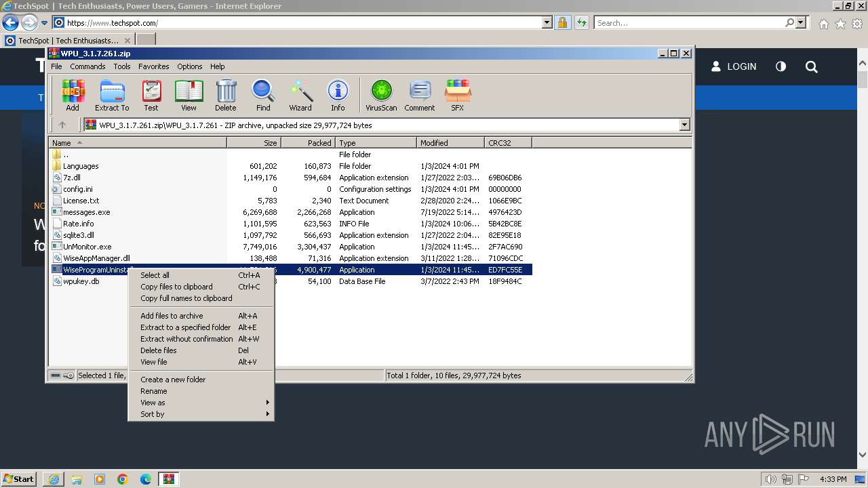
Task: Expand the View as submenu
Action: (201, 403)
